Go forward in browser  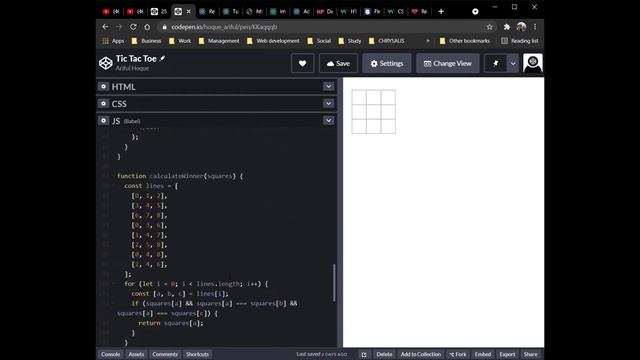[119, 27]
